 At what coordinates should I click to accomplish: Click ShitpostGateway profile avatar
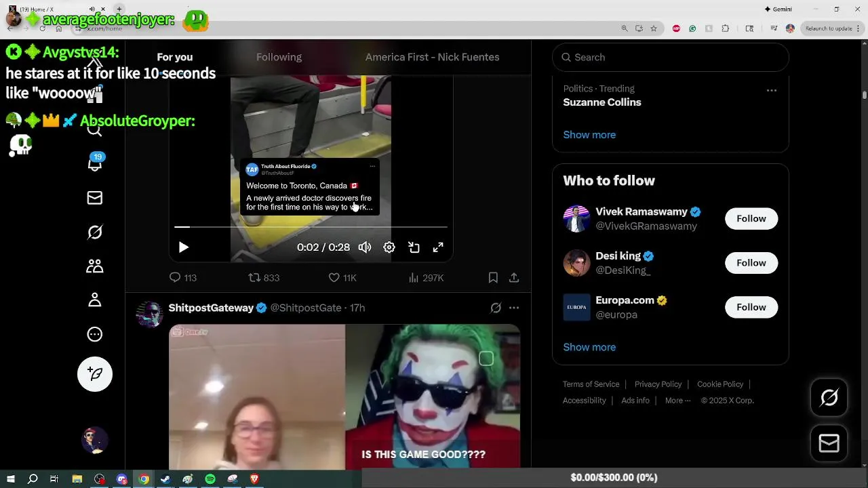coord(149,314)
